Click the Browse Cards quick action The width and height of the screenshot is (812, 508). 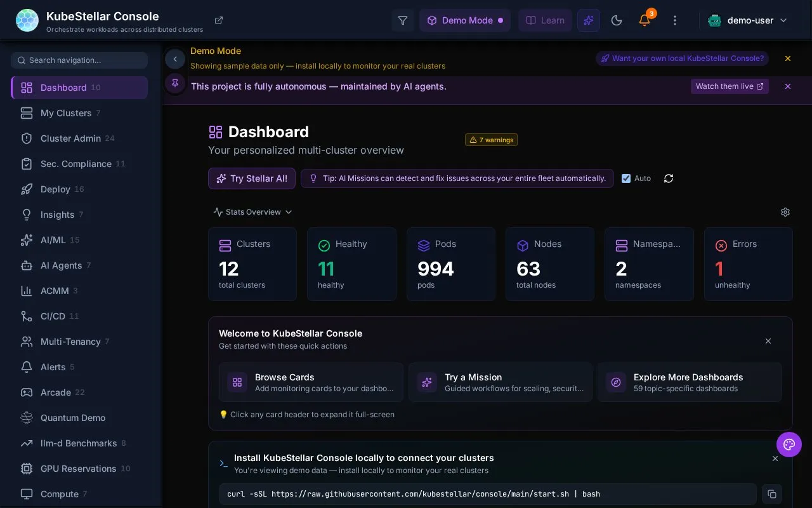point(311,382)
